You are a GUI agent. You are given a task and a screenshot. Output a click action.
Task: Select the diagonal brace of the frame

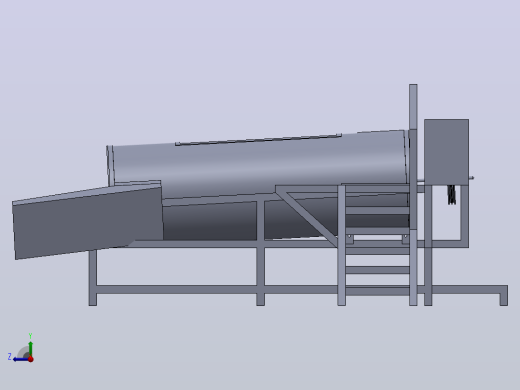click(x=307, y=217)
